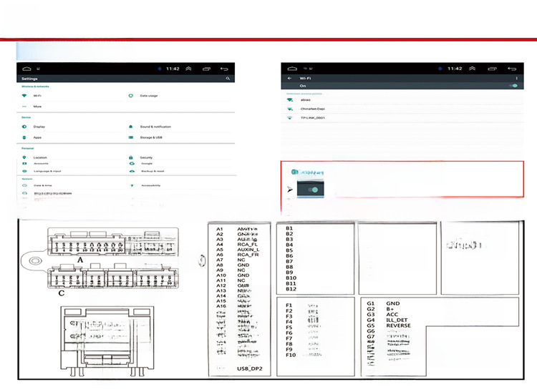
Task: Click the RCA_FR label beside A6
Action: click(x=248, y=255)
